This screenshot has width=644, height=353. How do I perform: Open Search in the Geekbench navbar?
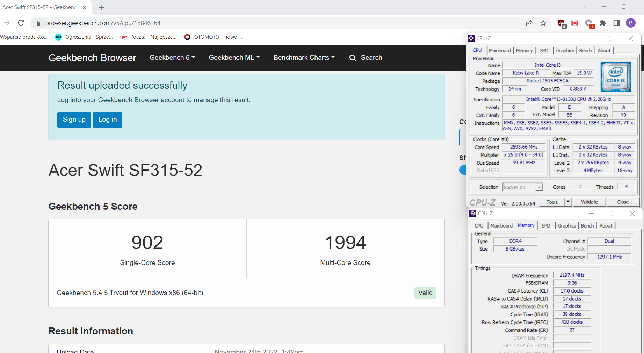366,58
